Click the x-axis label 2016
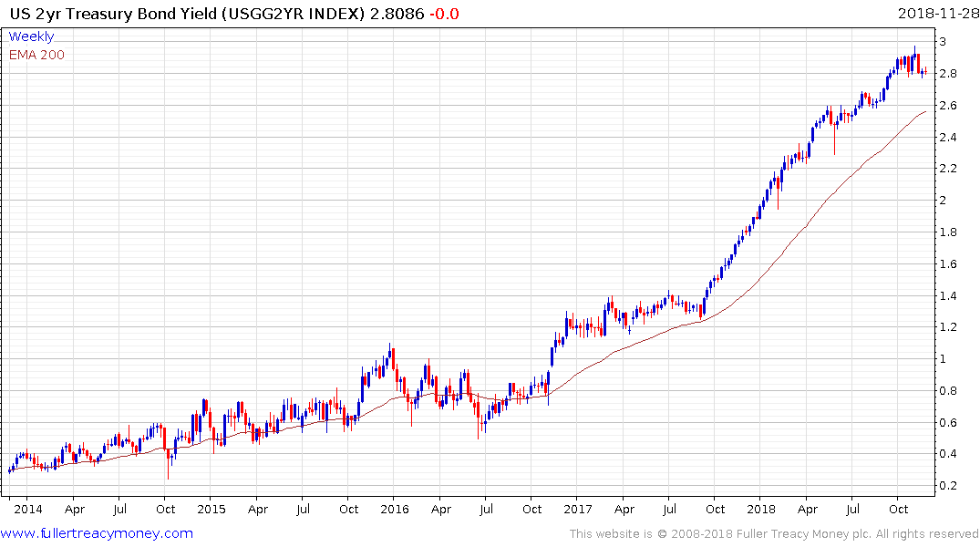 click(x=395, y=509)
